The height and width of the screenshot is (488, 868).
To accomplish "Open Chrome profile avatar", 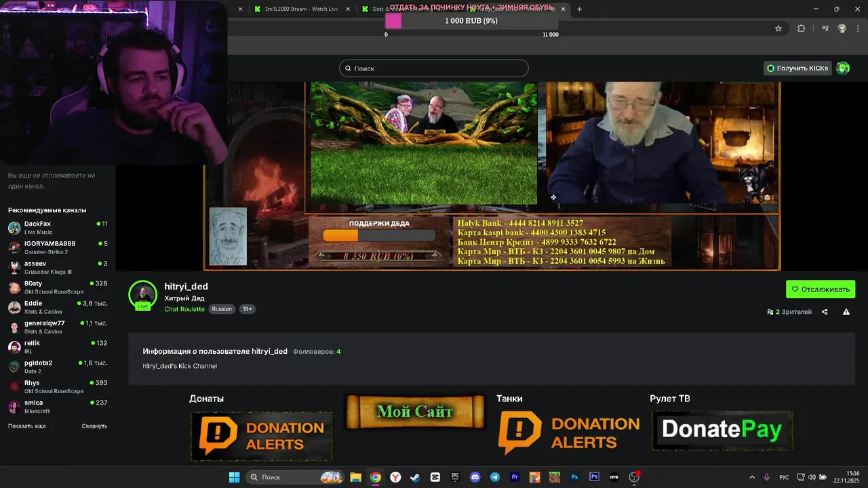I will coord(842,28).
